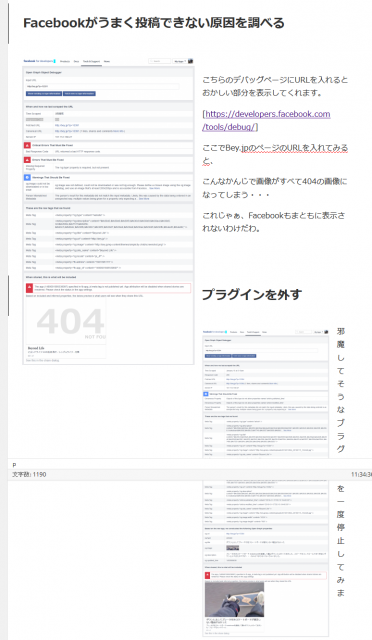
Task: Select the lower screenshot with the skateboard photo preview
Action: tap(265, 558)
